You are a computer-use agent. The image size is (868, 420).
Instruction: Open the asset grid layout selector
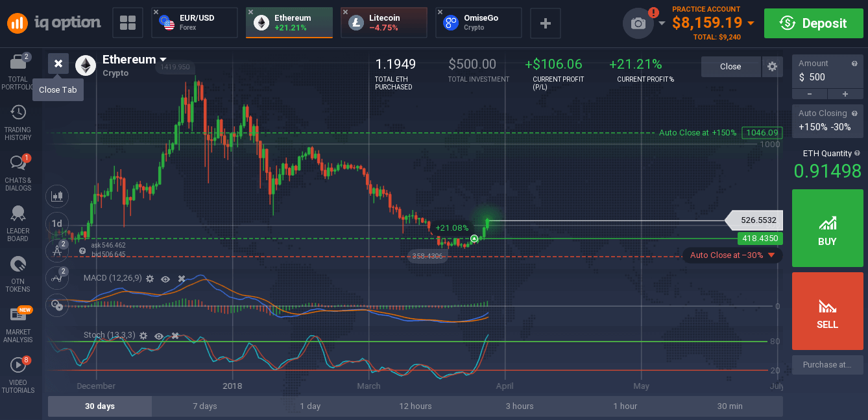click(128, 23)
